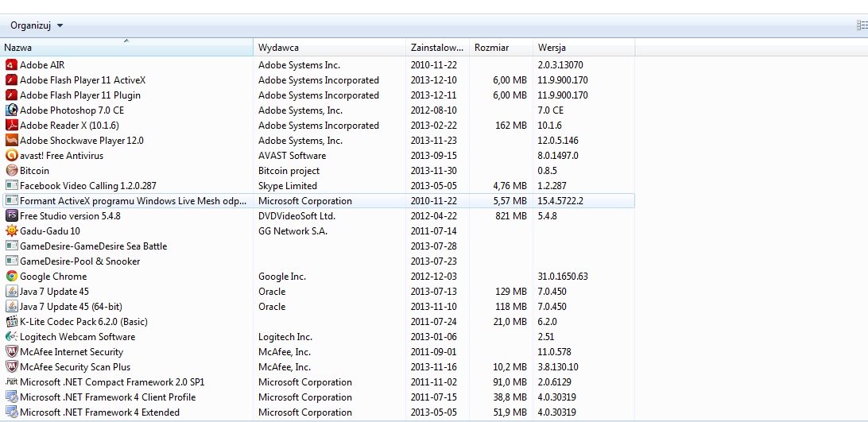Sort by the Rozmiar column header
The image size is (868, 422).
(501, 48)
